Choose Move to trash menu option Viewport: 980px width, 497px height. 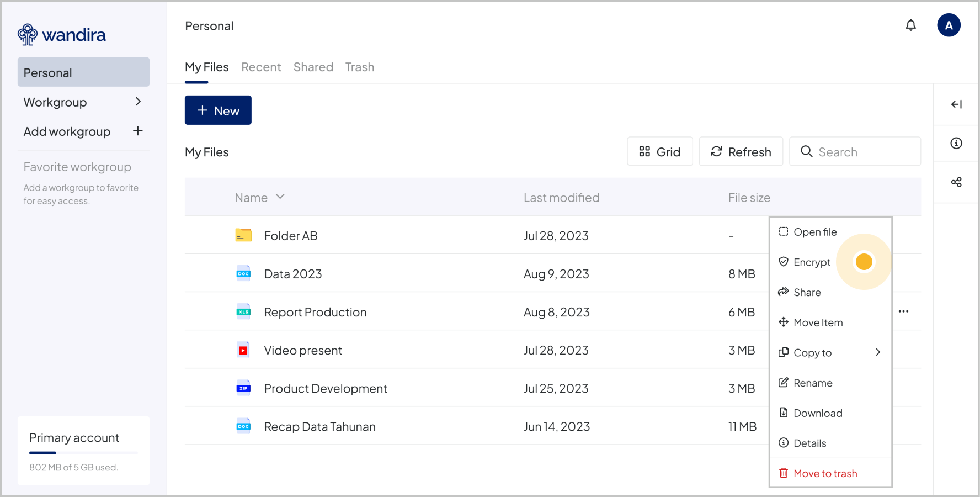(x=824, y=473)
